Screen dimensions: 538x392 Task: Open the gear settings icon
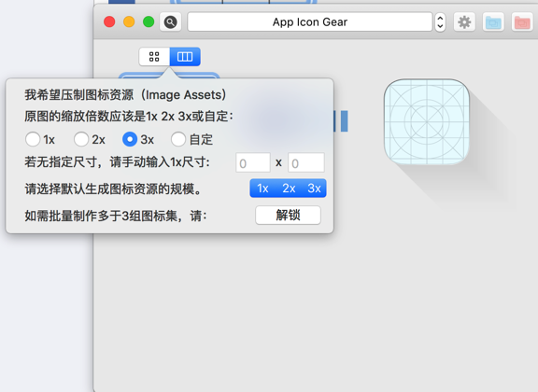(464, 22)
